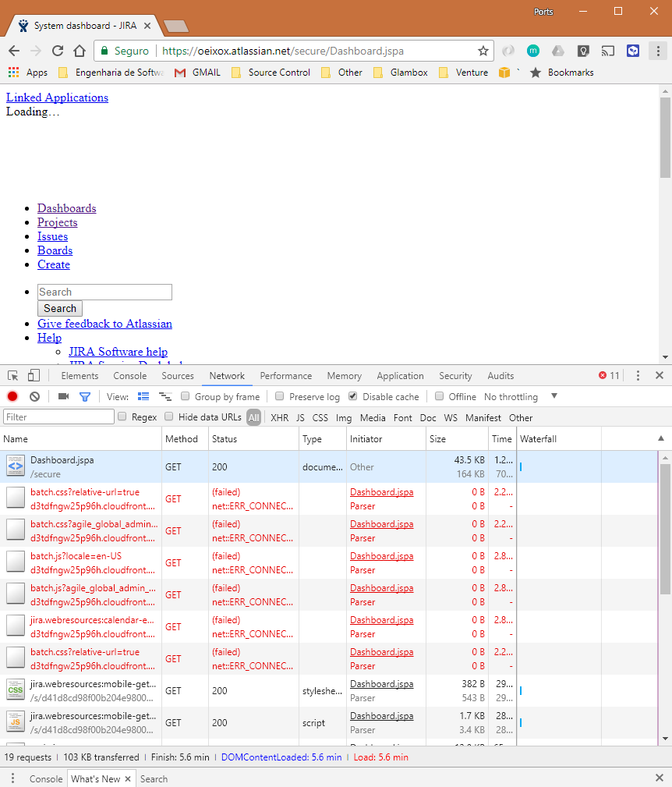Clear the network request log
This screenshot has height=787, width=672.
pyautogui.click(x=34, y=396)
